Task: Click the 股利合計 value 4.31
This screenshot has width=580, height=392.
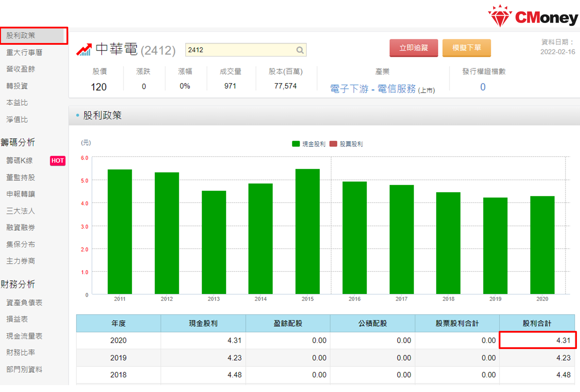Action: (x=563, y=340)
